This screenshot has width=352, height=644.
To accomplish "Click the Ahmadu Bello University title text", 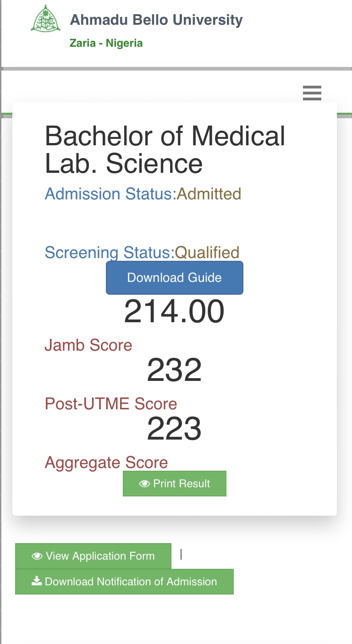I will coord(156,20).
